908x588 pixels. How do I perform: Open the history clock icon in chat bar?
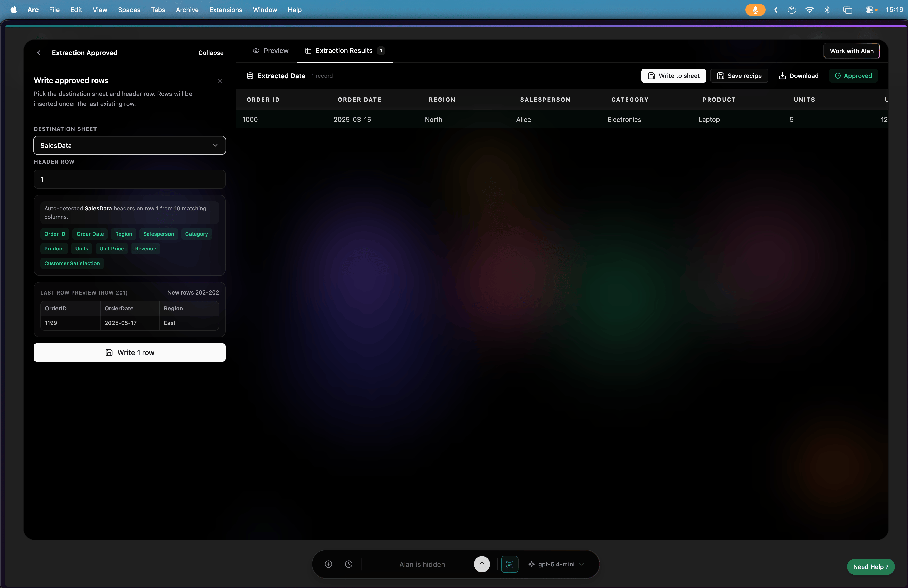[348, 564]
